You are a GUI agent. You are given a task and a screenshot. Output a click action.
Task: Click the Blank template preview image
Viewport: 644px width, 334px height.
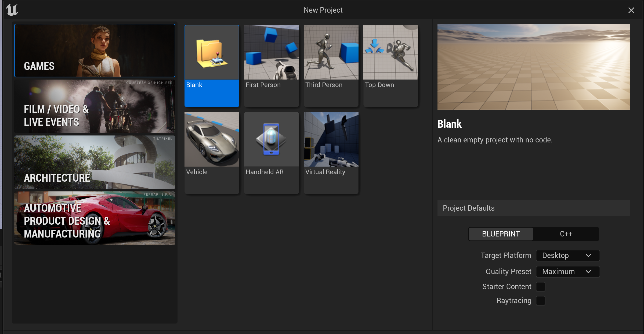tap(533, 67)
